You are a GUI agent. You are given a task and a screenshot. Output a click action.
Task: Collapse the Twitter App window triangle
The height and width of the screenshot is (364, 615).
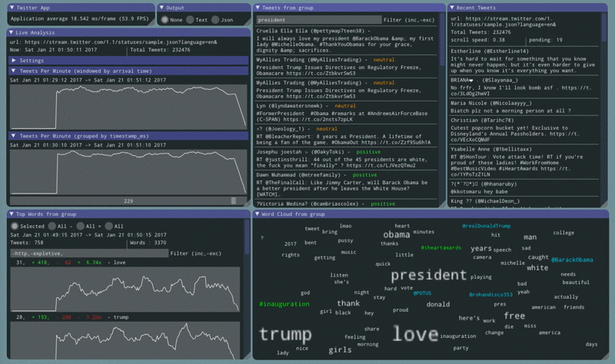(12, 8)
